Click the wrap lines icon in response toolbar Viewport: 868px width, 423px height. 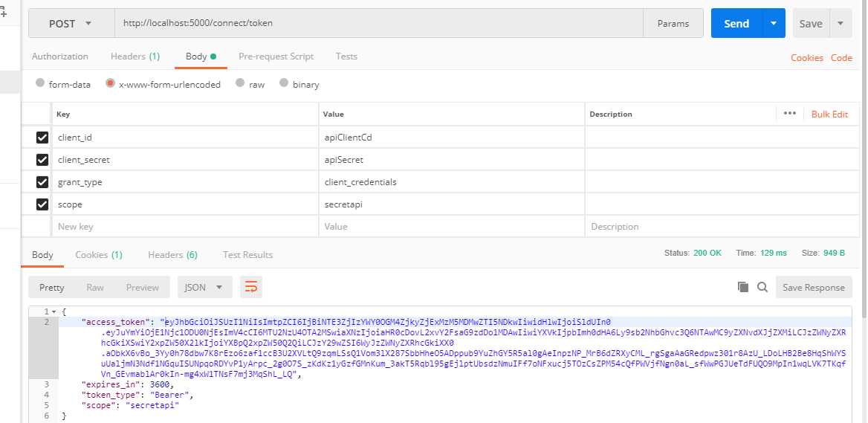pyautogui.click(x=251, y=287)
